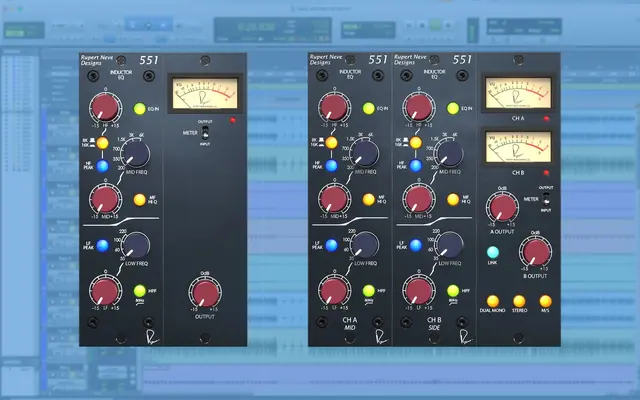Click the MID FREQ knob on CH A
Viewport: 640px width, 400px height.
[364, 153]
